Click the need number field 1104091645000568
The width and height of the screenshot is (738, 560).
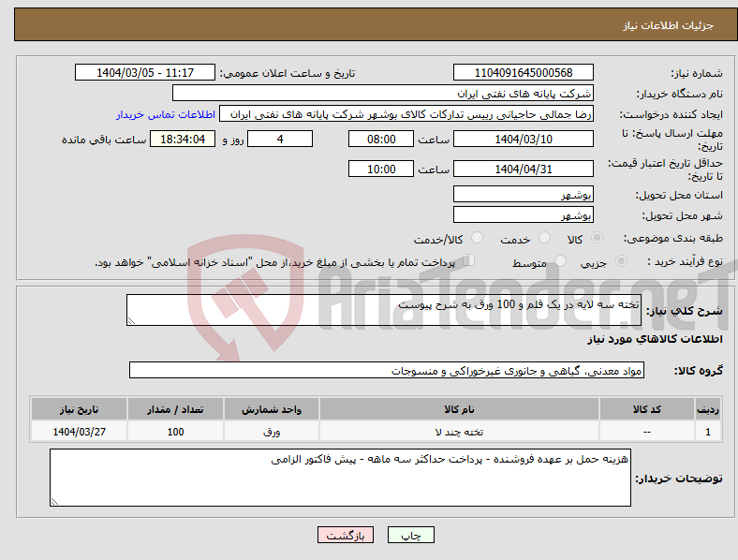pos(523,72)
